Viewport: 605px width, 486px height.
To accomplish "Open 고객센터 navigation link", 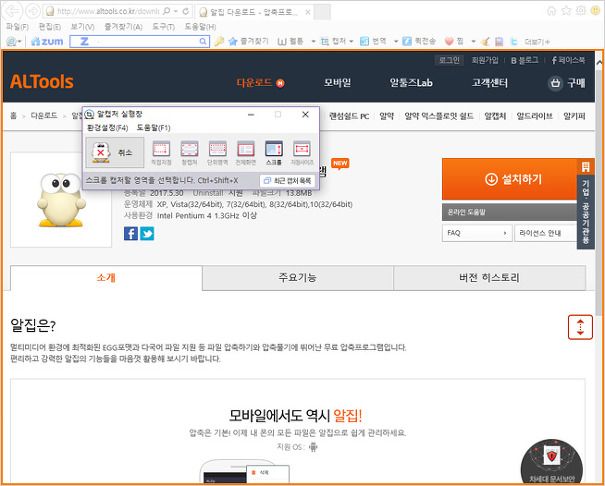I will [x=490, y=83].
